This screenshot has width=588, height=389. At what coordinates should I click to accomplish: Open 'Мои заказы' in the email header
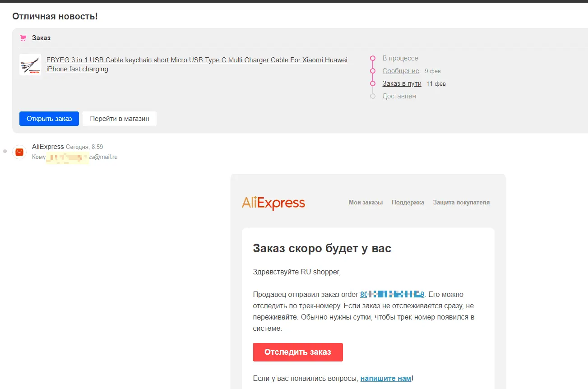pos(366,203)
